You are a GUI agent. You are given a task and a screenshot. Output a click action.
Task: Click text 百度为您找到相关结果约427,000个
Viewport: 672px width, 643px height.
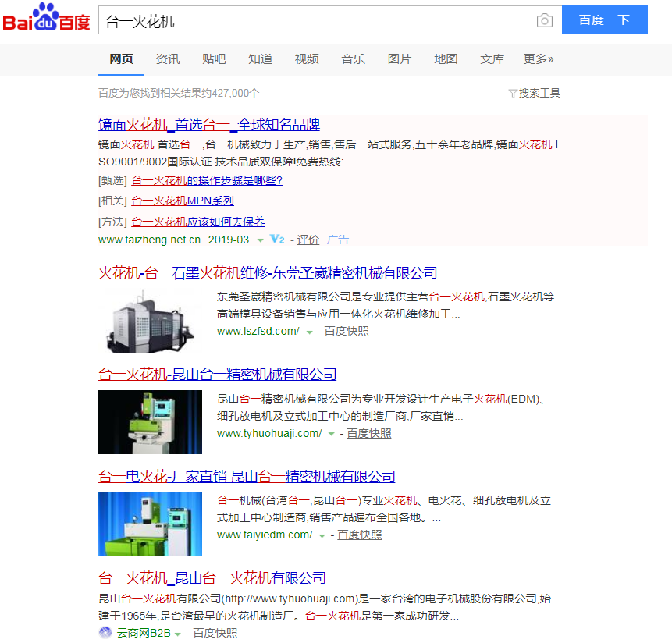click(179, 93)
